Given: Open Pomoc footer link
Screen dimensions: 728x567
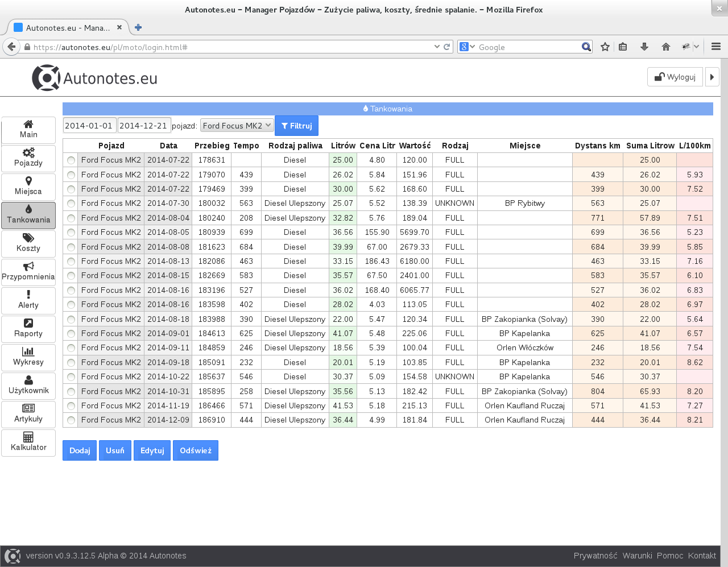Looking at the screenshot, I should (x=670, y=556).
